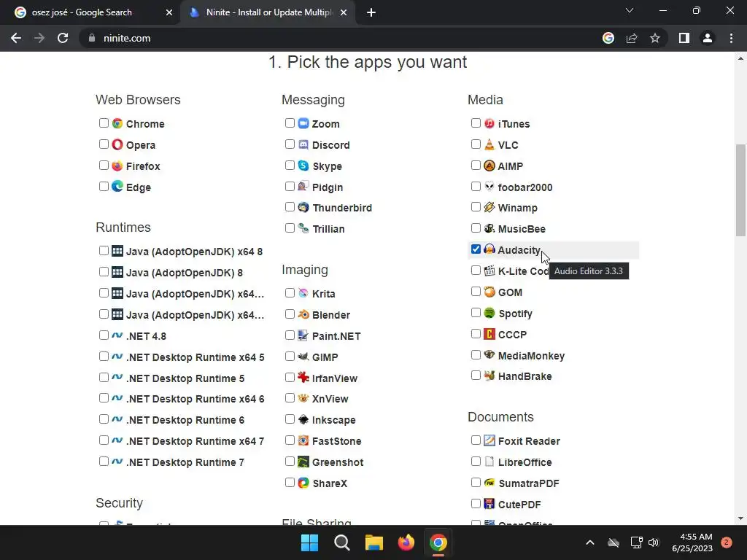This screenshot has width=747, height=560.
Task: Click the Foxit Reader icon
Action: click(489, 440)
